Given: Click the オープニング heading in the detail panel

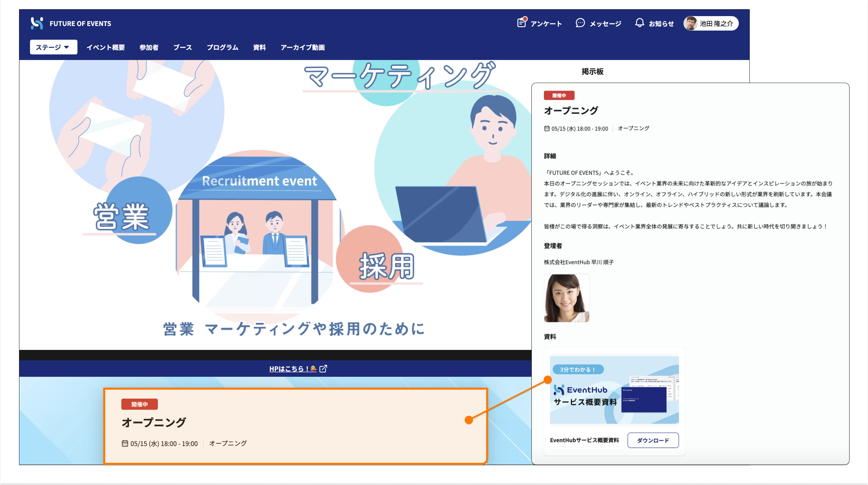Looking at the screenshot, I should click(571, 110).
